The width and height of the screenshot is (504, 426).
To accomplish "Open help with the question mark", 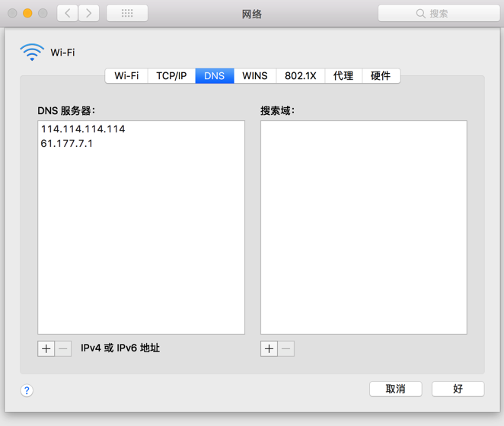I will [27, 390].
